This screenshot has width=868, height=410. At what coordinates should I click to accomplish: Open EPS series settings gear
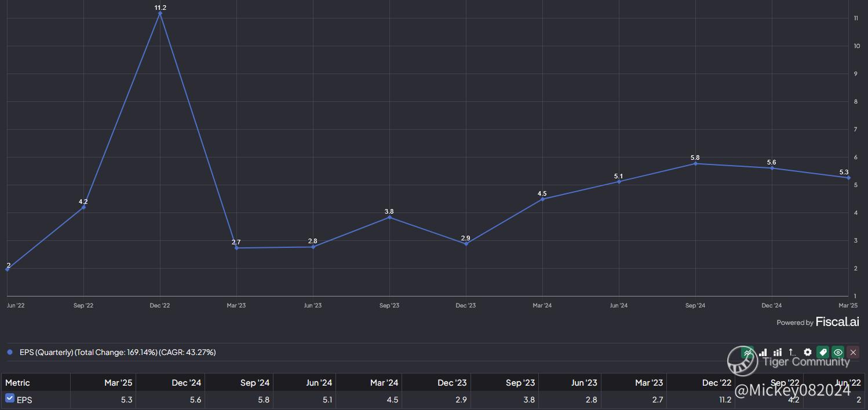(x=808, y=352)
